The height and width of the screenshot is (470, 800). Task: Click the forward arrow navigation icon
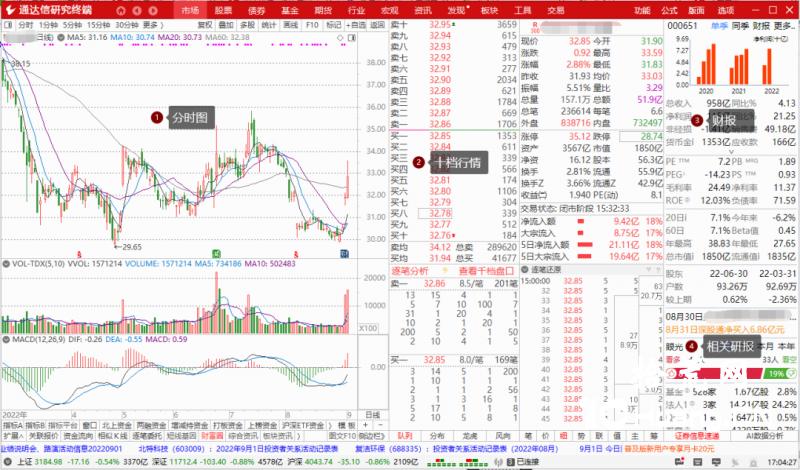click(x=153, y=10)
